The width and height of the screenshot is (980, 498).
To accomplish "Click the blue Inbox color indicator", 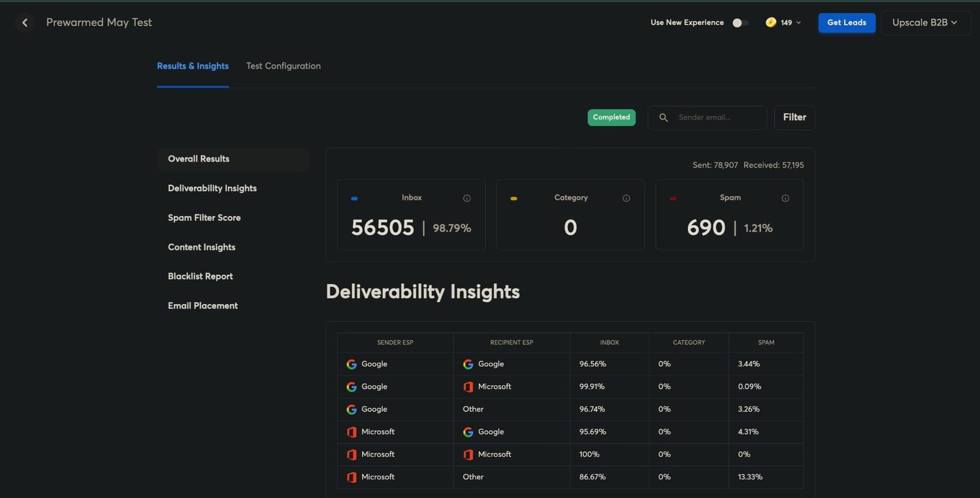I will click(x=354, y=198).
